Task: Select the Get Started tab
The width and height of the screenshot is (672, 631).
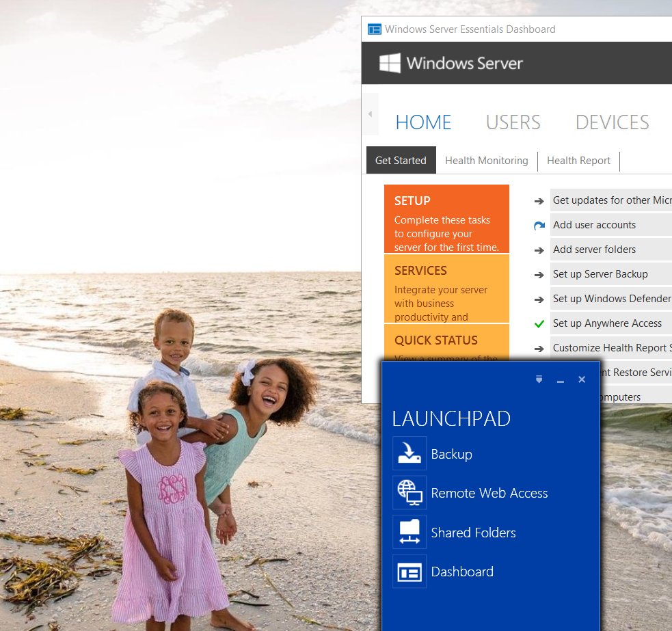Action: click(401, 161)
